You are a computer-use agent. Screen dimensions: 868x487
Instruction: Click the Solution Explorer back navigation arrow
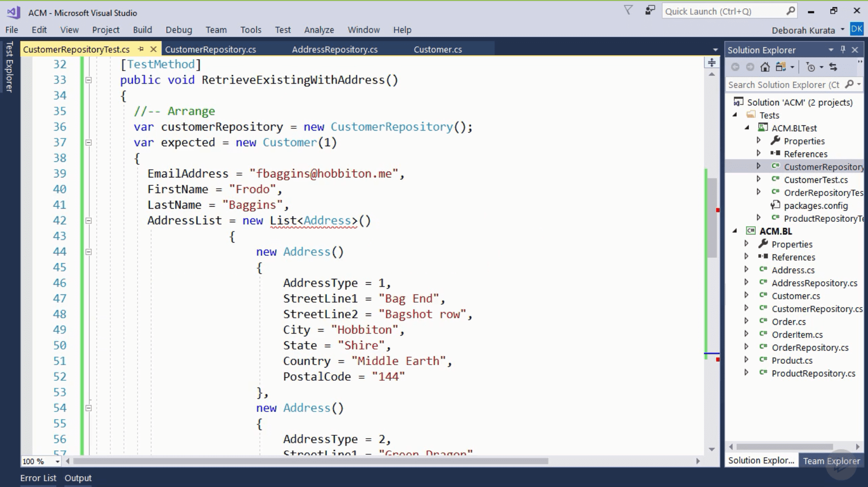point(735,67)
